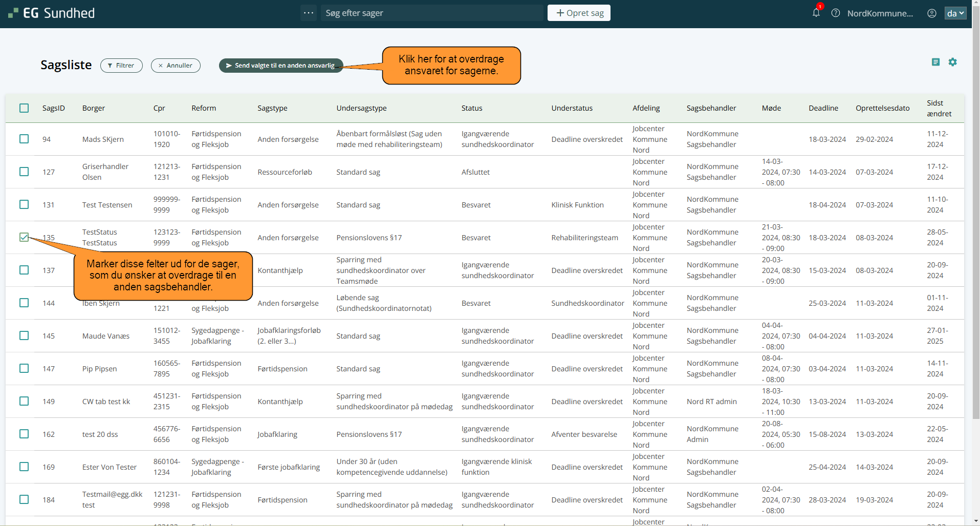Check the row for case 145
Screen dimensions: 980x526
(x=24, y=335)
